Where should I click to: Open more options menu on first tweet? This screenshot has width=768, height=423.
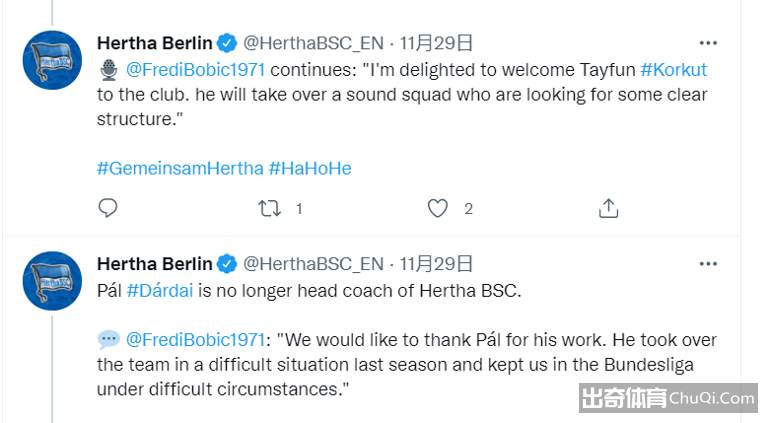pyautogui.click(x=708, y=43)
